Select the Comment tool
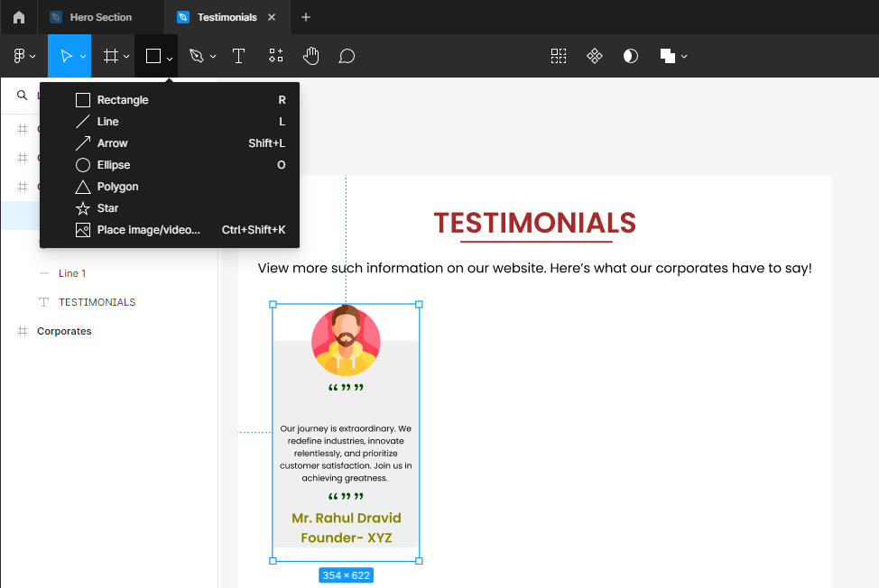 pos(347,56)
